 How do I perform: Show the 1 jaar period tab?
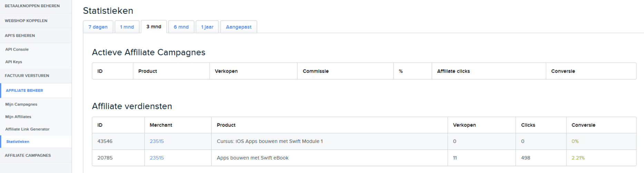point(207,27)
